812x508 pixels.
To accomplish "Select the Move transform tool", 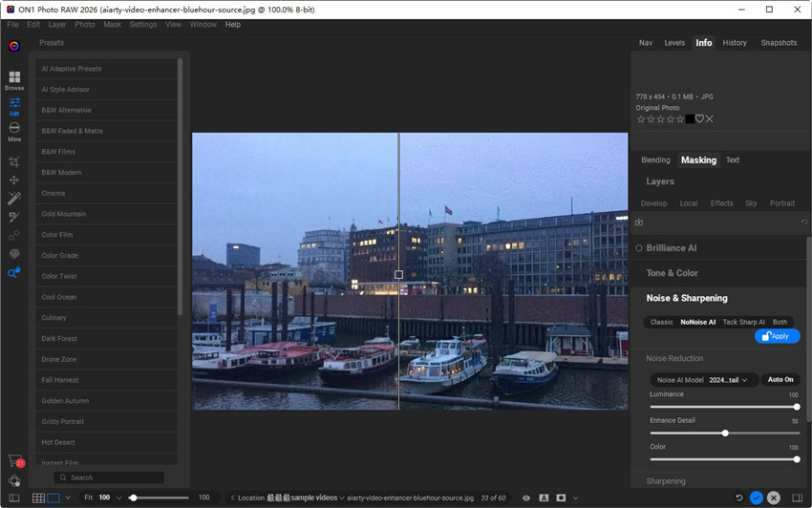I will click(x=14, y=180).
